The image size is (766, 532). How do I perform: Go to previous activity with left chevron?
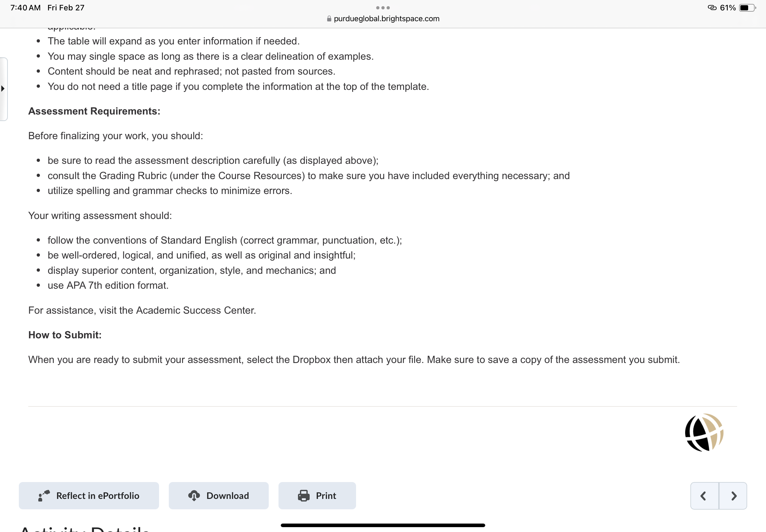[704, 496]
